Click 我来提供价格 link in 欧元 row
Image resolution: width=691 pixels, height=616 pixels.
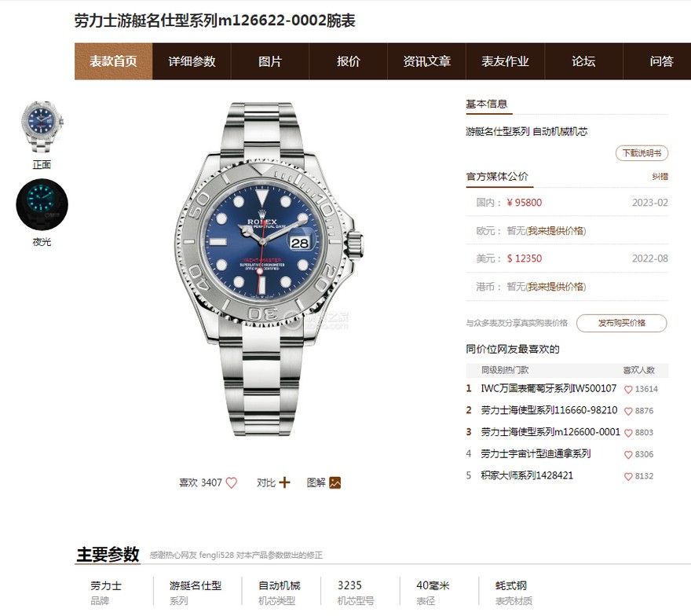556,231
